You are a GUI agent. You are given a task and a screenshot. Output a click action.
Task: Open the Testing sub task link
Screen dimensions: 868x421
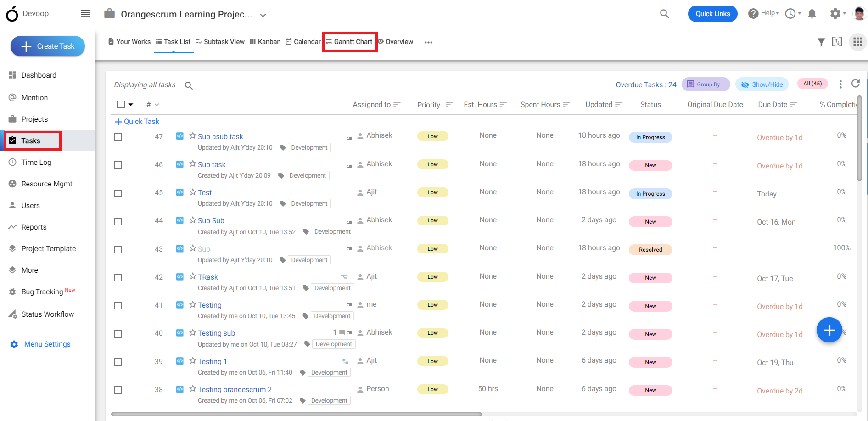(x=216, y=333)
